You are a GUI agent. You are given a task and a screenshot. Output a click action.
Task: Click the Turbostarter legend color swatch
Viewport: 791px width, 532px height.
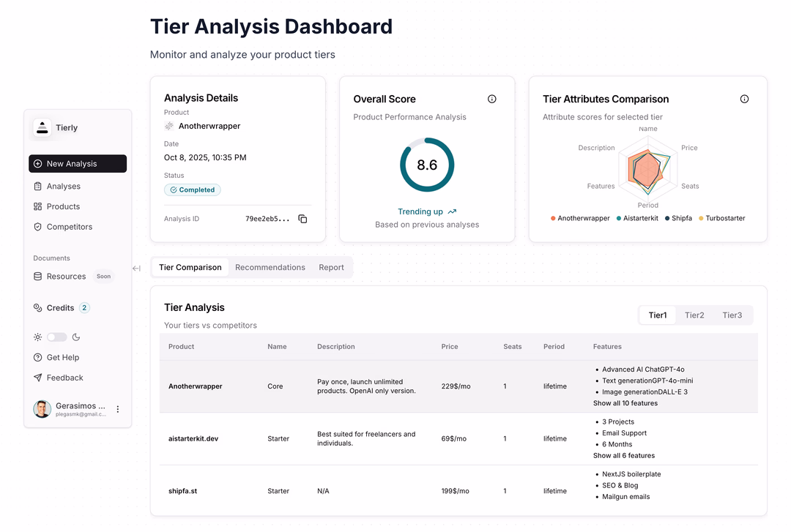coord(701,218)
